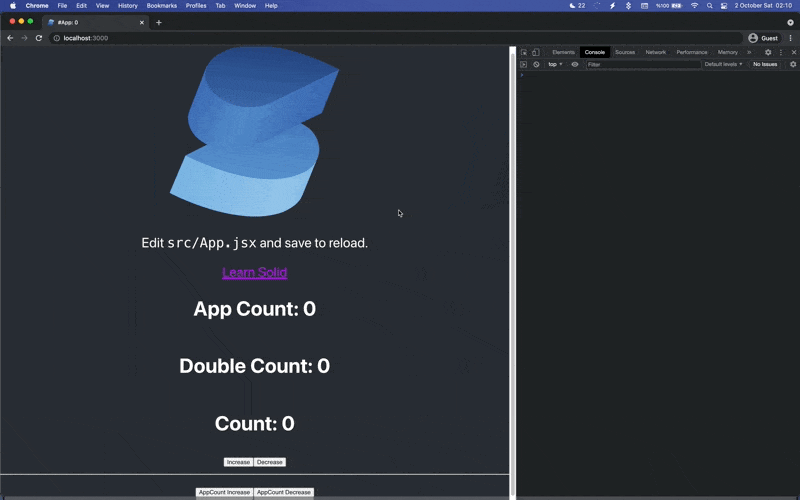800x500 pixels.
Task: Open a new tab with plus icon
Action: (158, 22)
